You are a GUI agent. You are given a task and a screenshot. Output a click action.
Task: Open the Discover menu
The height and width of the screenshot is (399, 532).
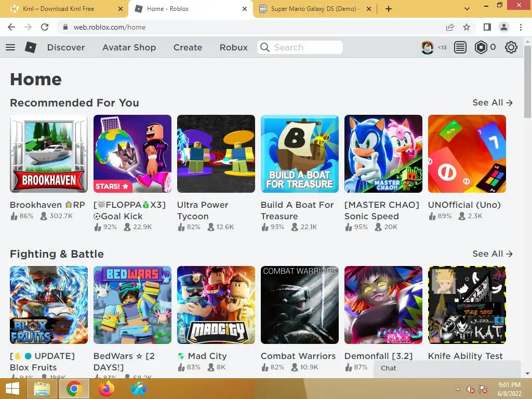tap(66, 47)
